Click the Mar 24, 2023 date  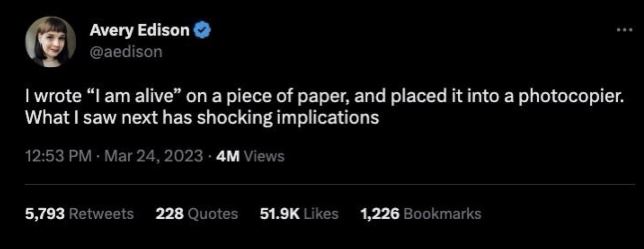pos(154,156)
